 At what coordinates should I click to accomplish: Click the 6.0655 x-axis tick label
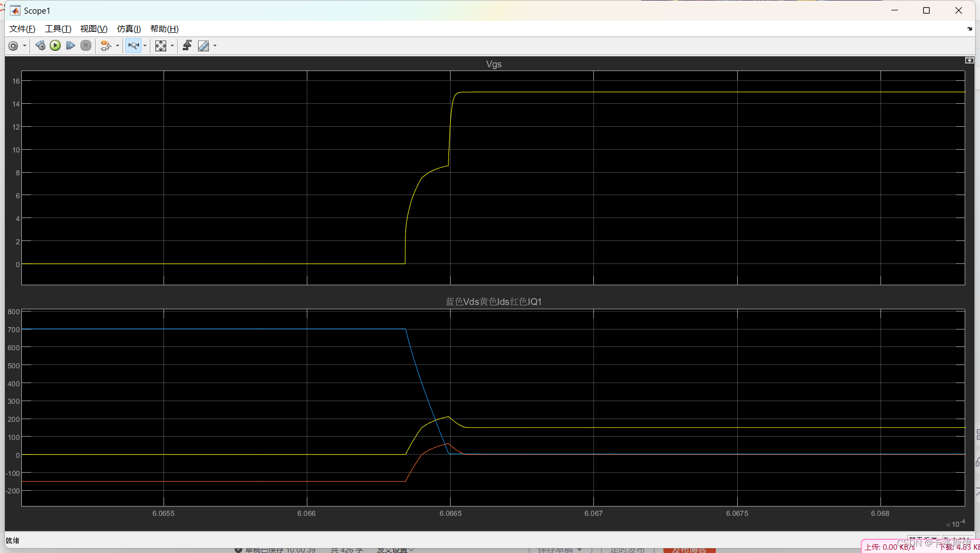click(x=164, y=514)
